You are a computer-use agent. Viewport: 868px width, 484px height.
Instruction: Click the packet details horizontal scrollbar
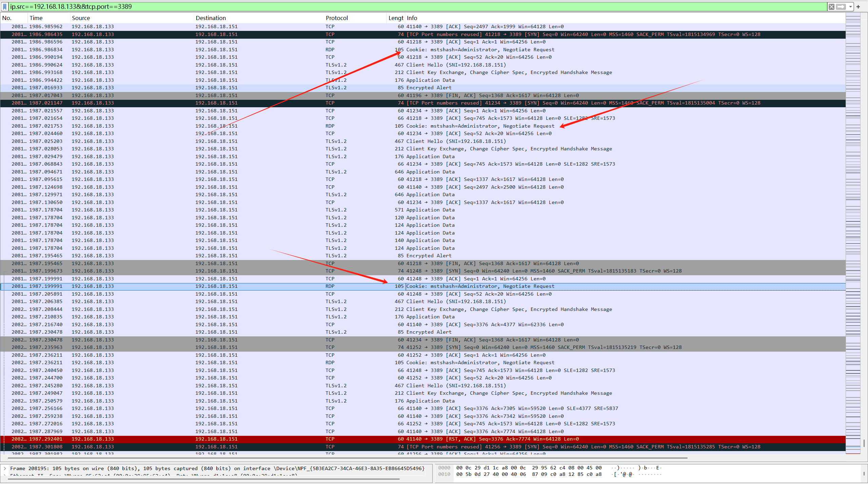coord(203,479)
